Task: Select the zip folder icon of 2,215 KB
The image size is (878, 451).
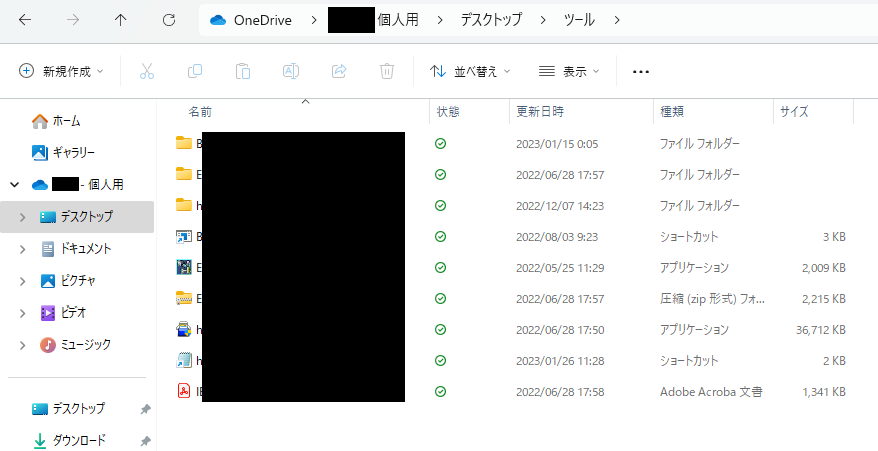Action: (x=184, y=299)
